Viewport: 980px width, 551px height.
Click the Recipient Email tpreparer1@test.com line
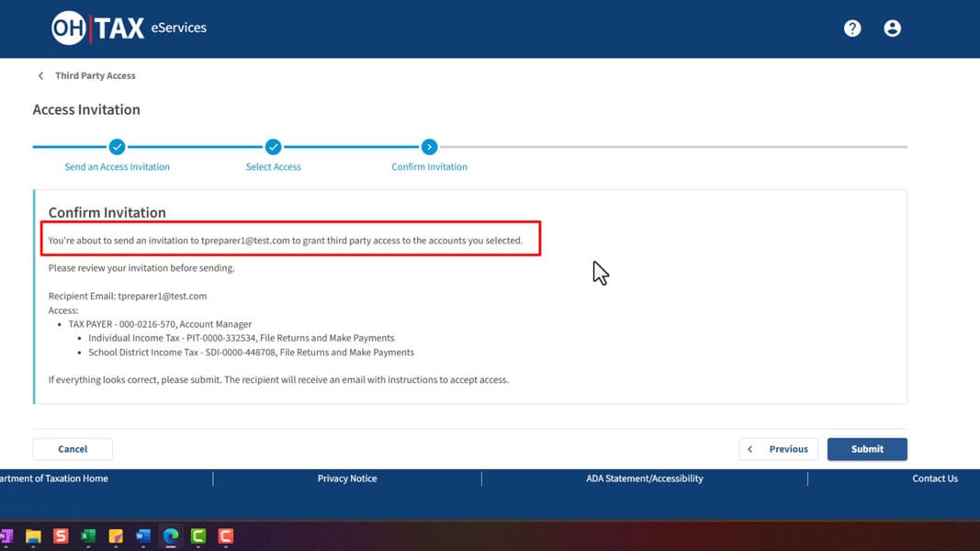128,296
